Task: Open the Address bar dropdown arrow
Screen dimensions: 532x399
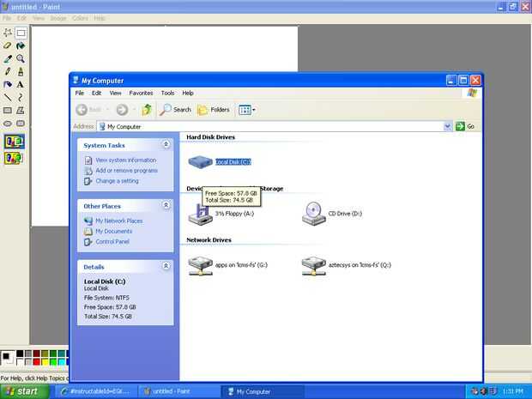Action: point(448,126)
